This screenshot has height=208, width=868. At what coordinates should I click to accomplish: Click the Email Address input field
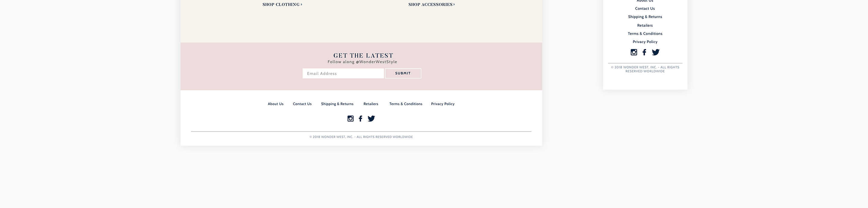343,73
